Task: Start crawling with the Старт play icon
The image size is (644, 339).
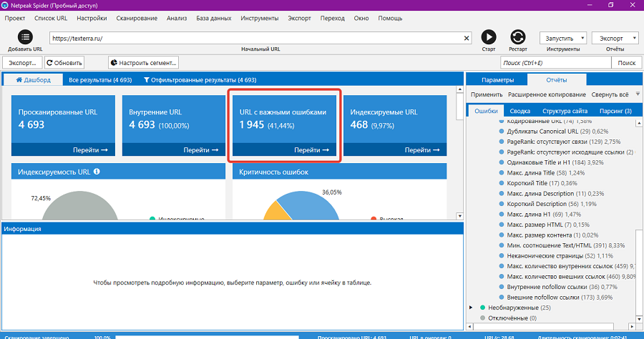Action: [488, 37]
